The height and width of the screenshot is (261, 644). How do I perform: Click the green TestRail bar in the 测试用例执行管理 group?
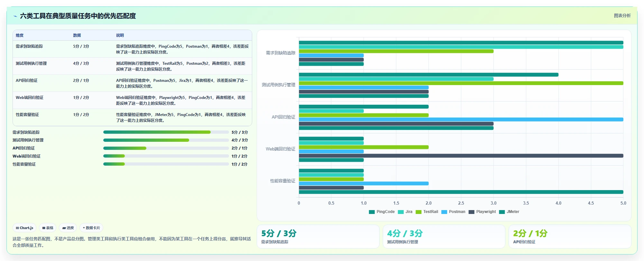pyautogui.click(x=461, y=83)
